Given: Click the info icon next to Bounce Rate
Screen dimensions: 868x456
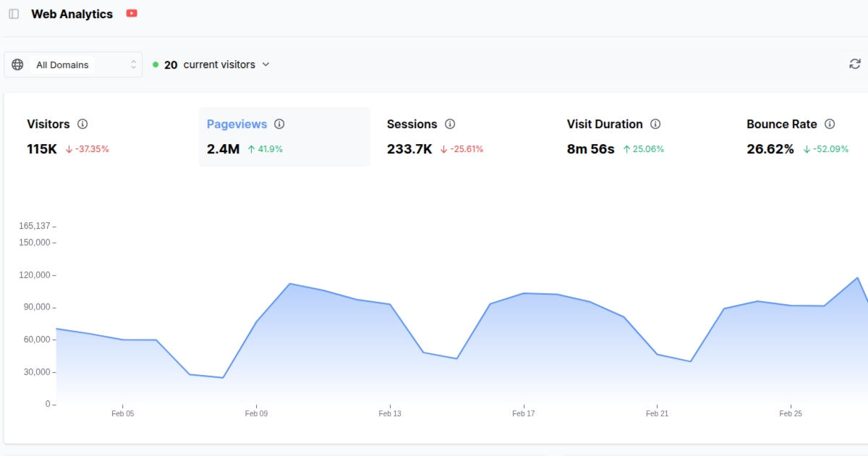Looking at the screenshot, I should pyautogui.click(x=830, y=124).
